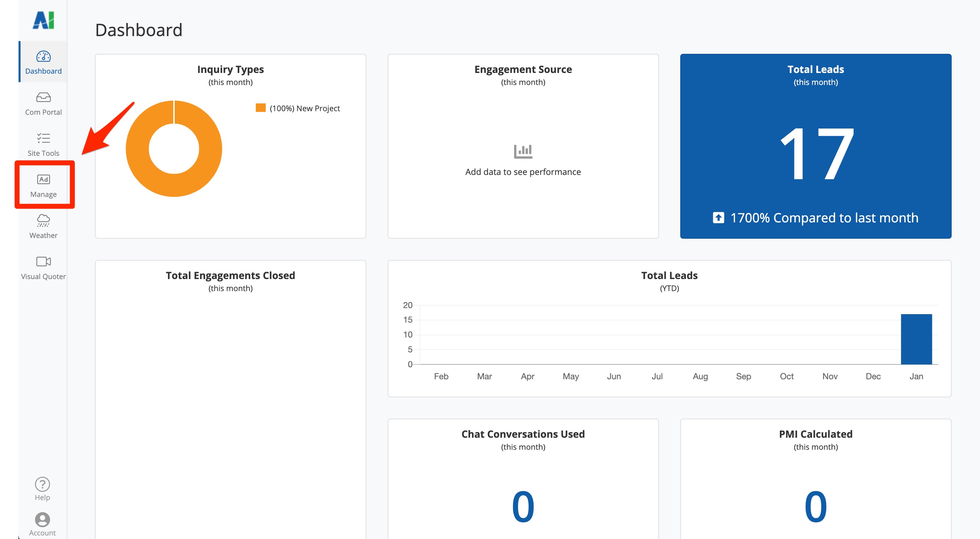The image size is (980, 539).
Task: Open the Weather cloud icon
Action: pos(43,220)
